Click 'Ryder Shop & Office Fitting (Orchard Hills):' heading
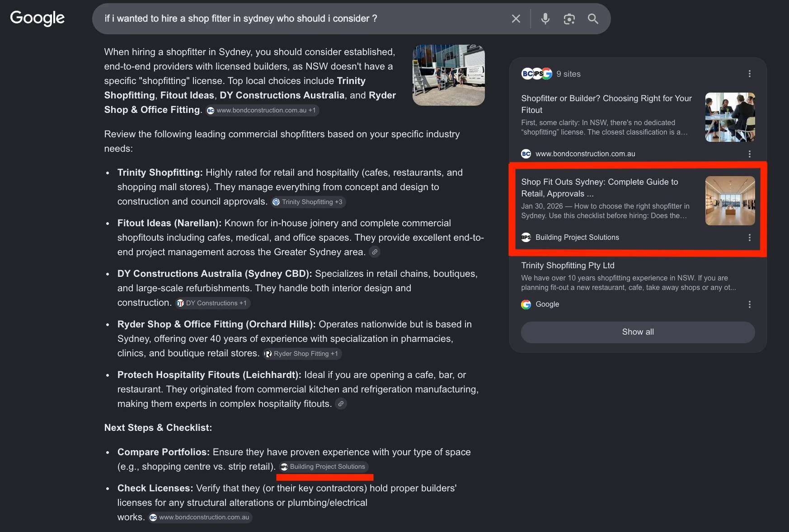 [216, 324]
